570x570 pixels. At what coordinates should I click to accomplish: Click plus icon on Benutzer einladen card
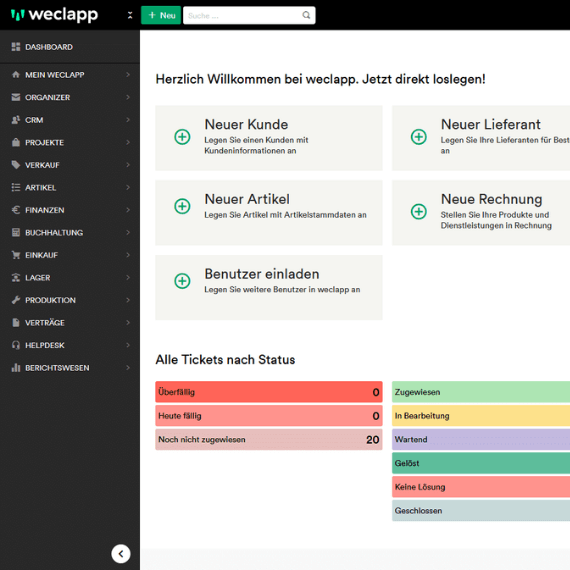pyautogui.click(x=182, y=281)
